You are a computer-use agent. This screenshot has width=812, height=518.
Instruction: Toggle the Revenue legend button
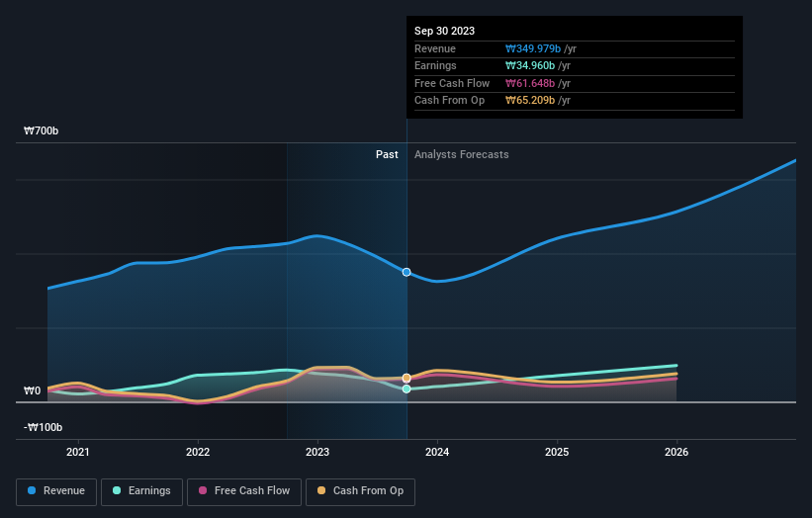click(56, 491)
